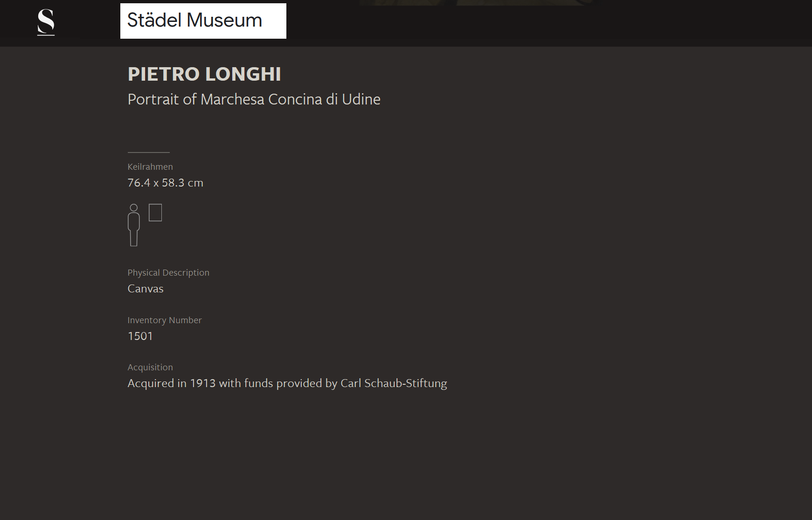Select the inventory number 1501
Screen dimensions: 812x520
[140, 336]
